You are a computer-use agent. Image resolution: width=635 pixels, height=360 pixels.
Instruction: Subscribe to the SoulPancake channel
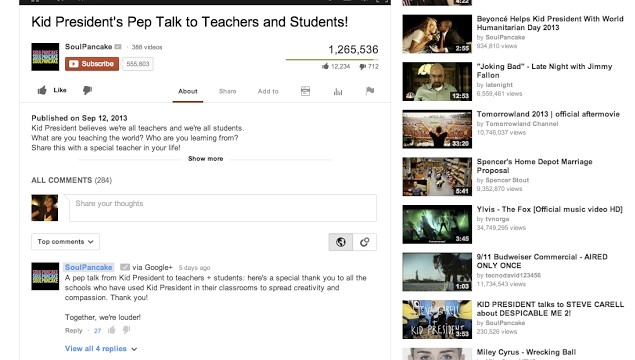92,64
